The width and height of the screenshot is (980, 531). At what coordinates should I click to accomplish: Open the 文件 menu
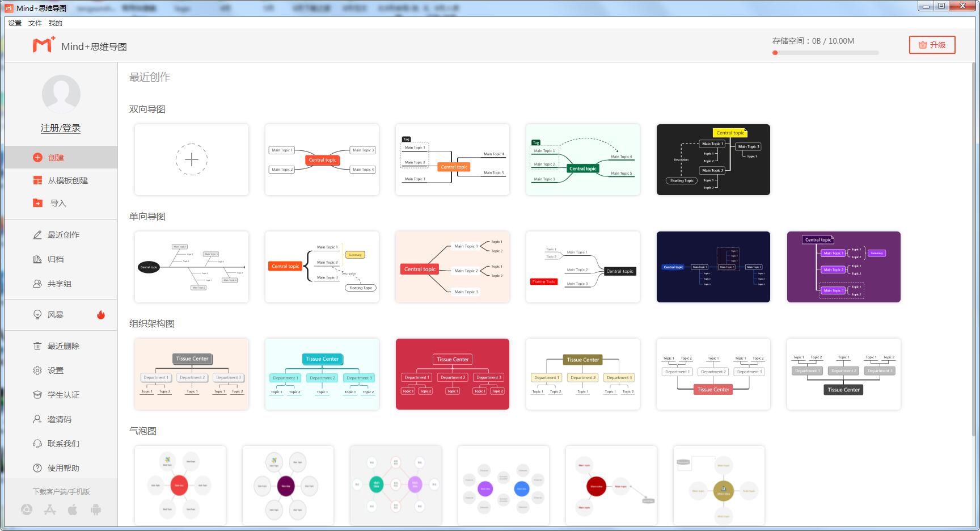click(35, 23)
